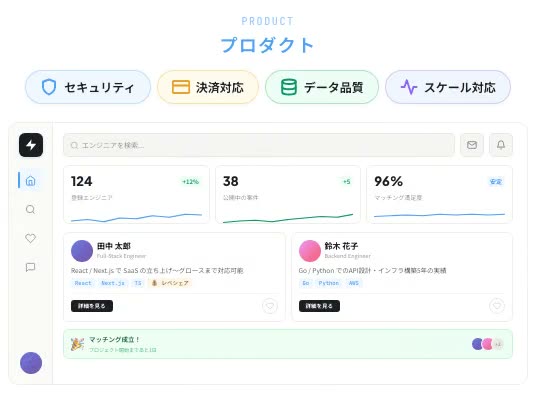The height and width of the screenshot is (394, 536).
Task: Click the overlapping avatars in match banner
Action: click(x=488, y=344)
